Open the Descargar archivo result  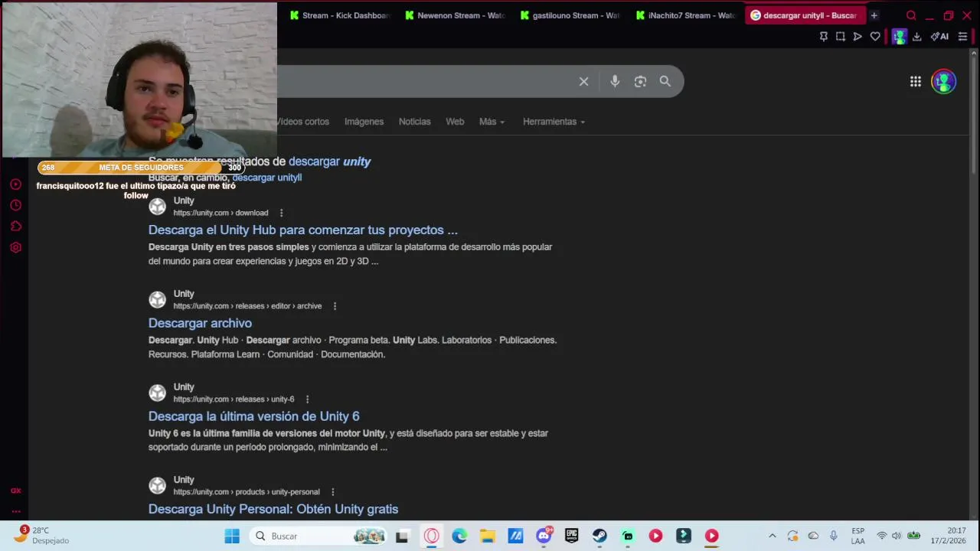click(200, 323)
